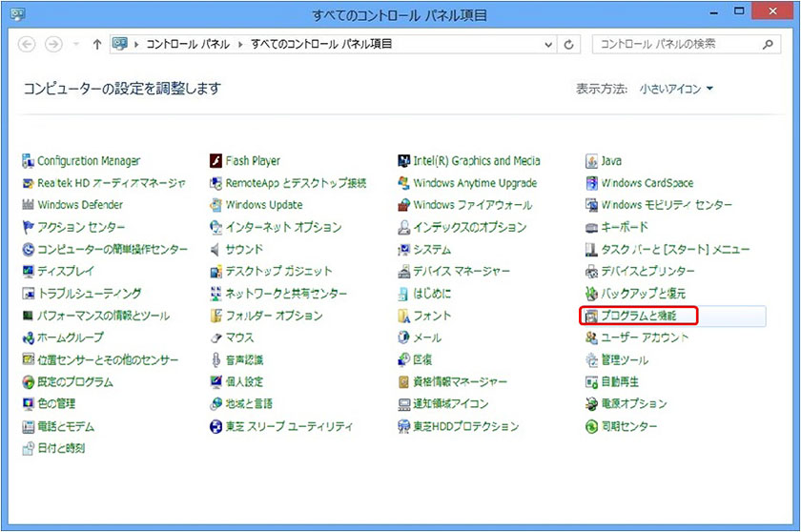The image size is (801, 532).
Task: Open the 電源オプション icon
Action: (x=592, y=404)
